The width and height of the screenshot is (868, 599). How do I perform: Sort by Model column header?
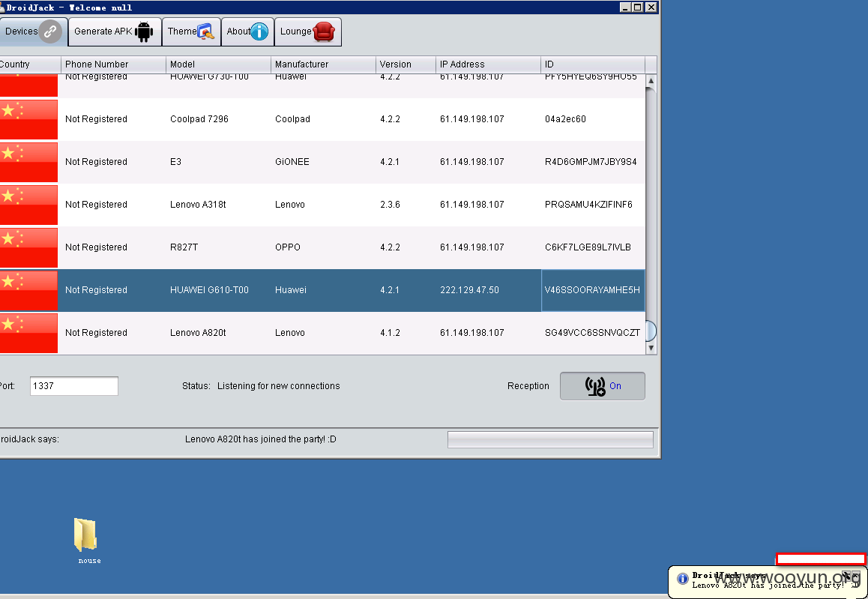(219, 64)
